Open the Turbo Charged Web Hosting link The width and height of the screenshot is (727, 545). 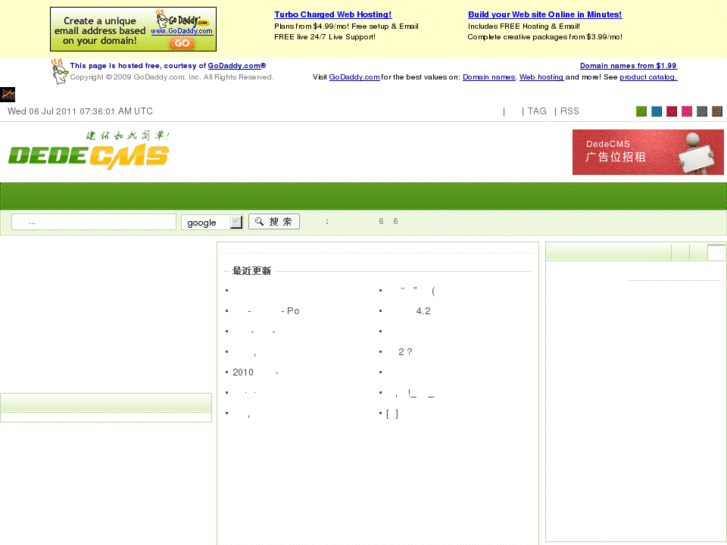tap(333, 14)
